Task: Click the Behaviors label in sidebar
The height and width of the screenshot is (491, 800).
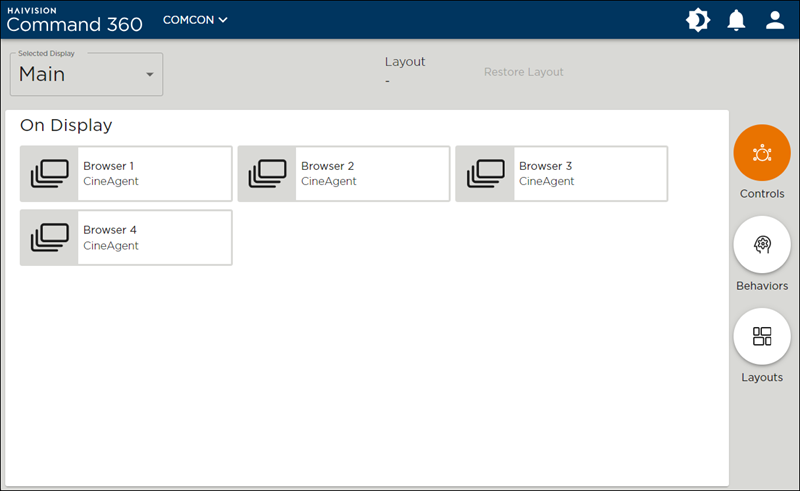Action: pos(762,286)
